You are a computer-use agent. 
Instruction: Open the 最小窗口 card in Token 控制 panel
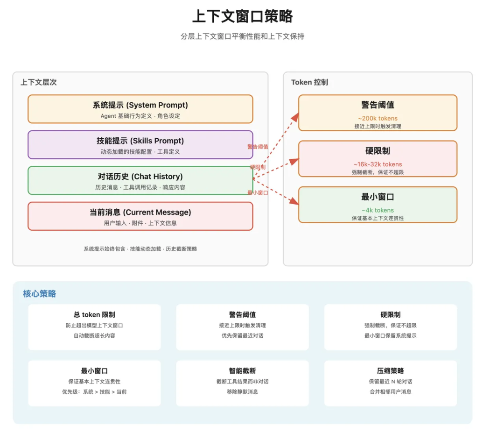[378, 205]
